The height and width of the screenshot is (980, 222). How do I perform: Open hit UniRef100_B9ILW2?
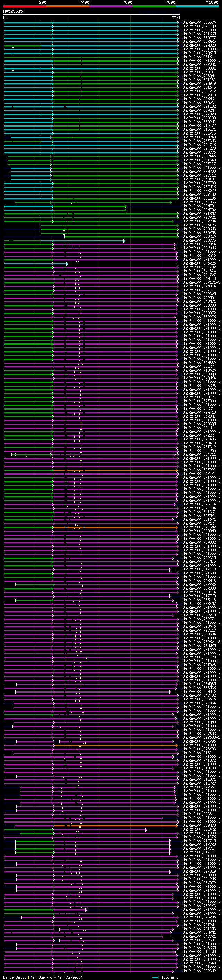(199, 106)
